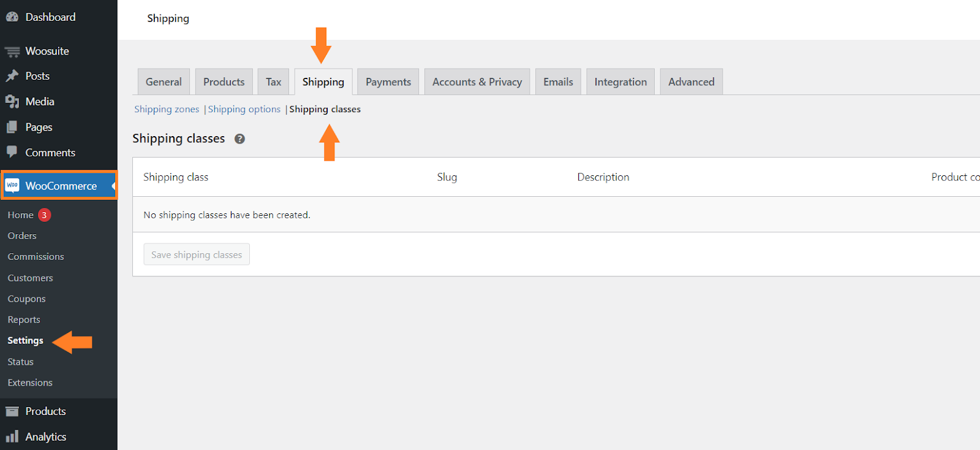980x450 pixels.
Task: Click the Shipping page title
Action: coord(168,18)
